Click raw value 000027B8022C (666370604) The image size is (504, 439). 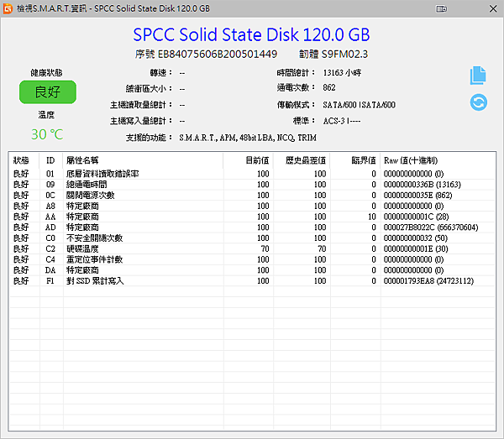pos(431,227)
